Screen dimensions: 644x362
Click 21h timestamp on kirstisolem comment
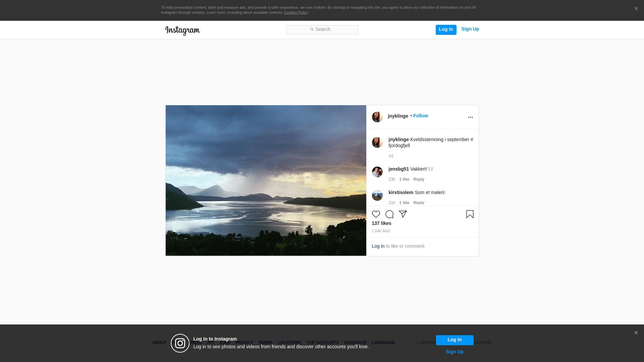coord(392,203)
